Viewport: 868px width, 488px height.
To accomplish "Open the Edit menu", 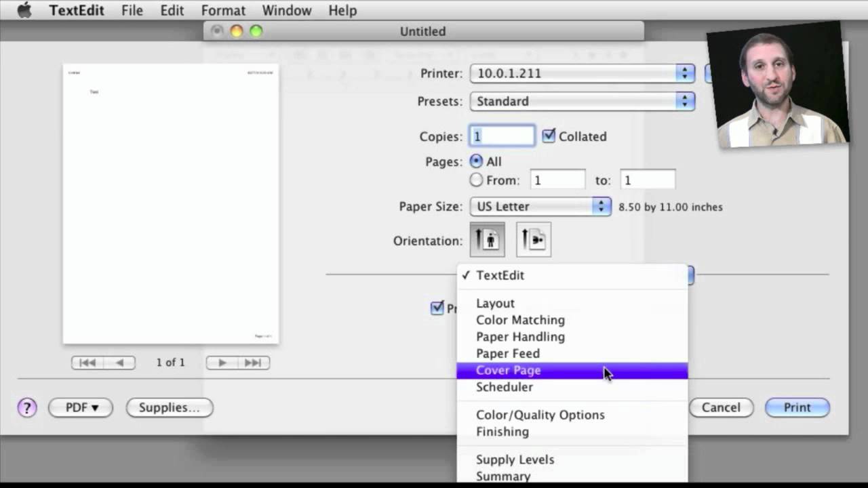I will [x=172, y=10].
